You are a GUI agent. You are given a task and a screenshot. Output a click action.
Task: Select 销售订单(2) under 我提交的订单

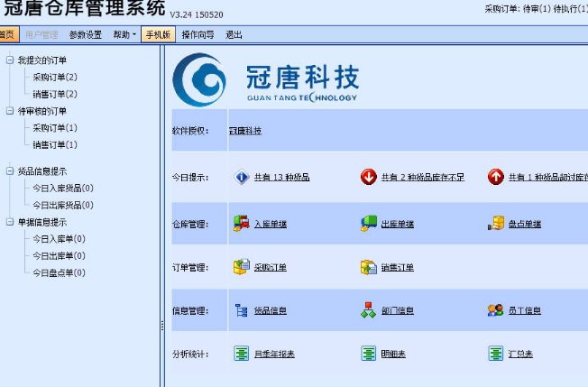tap(55, 94)
